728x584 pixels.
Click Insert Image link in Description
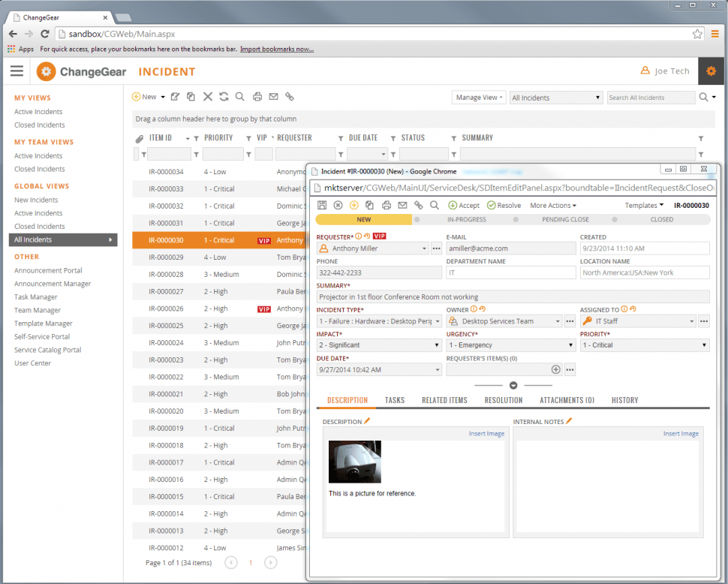486,434
